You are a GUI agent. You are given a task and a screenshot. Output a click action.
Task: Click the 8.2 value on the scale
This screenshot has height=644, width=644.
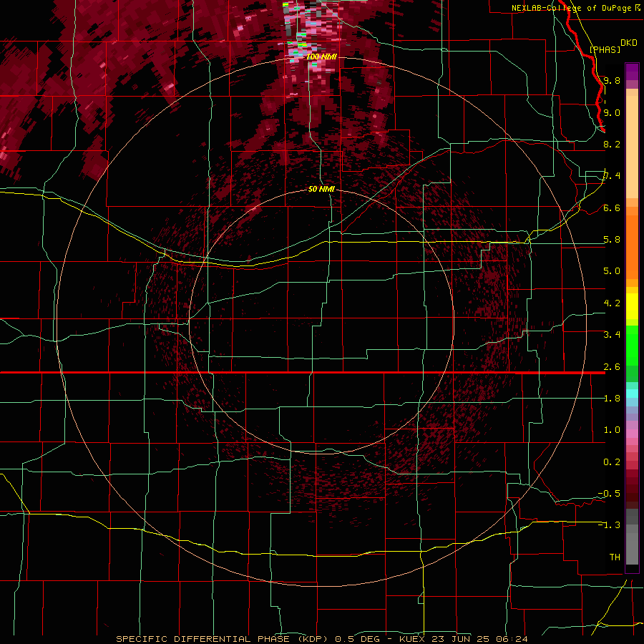click(612, 144)
